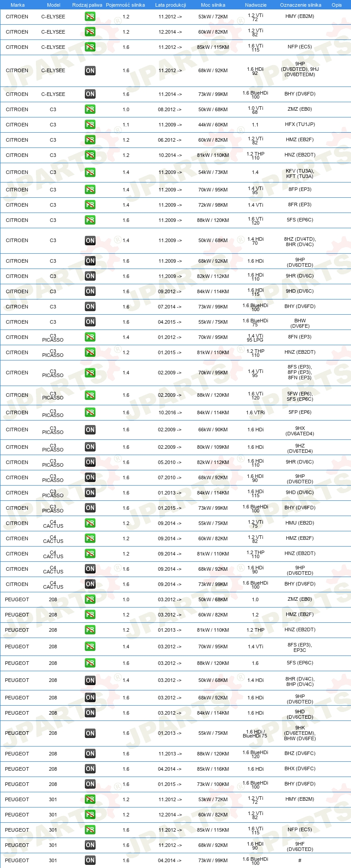
Task: Click engine code 'HMU (EB2D)'
Action: (x=300, y=523)
